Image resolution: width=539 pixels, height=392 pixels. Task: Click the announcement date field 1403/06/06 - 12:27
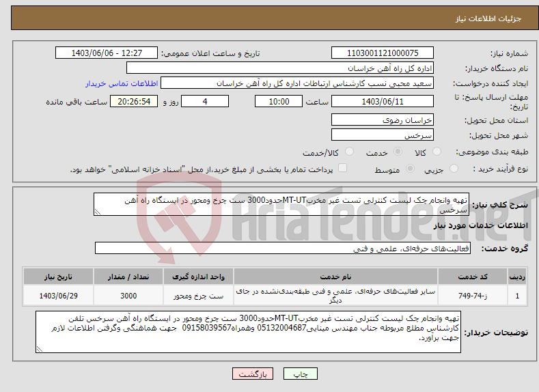click(107, 53)
